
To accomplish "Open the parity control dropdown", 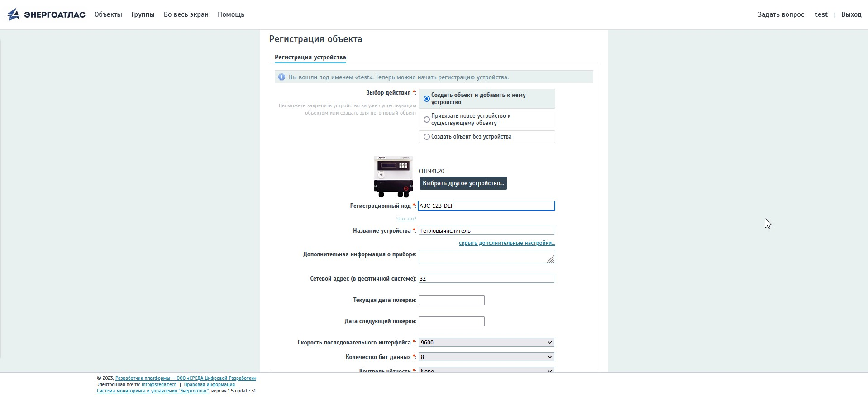I will coord(486,370).
